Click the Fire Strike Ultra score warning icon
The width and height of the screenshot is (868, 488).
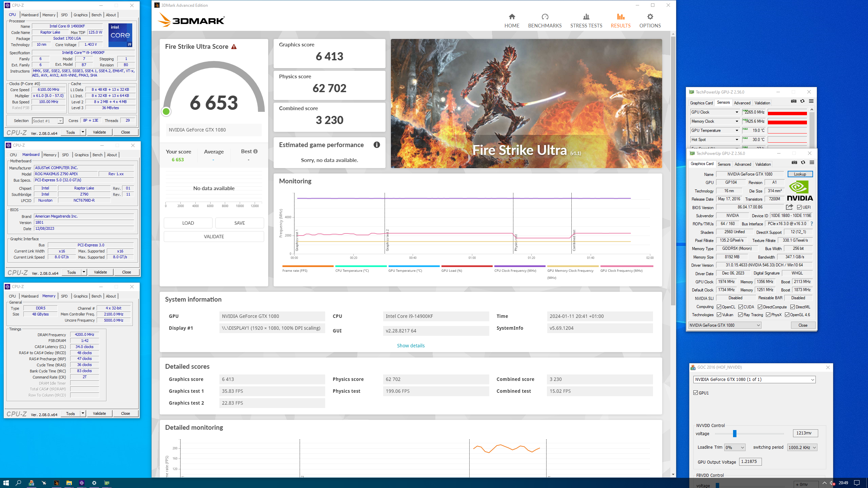point(234,46)
